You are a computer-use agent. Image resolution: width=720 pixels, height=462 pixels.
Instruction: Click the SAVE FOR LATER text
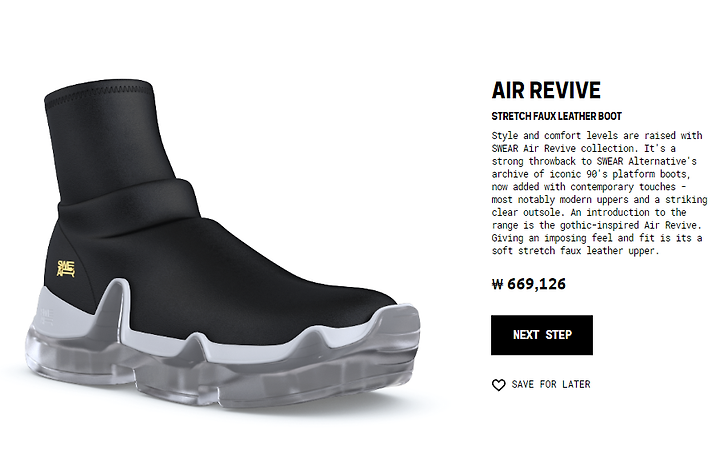(x=551, y=384)
